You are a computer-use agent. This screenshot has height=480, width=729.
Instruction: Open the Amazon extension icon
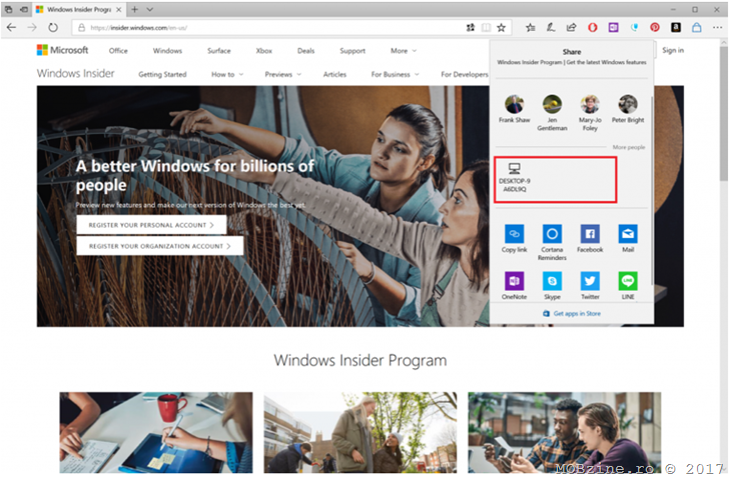pos(676,27)
